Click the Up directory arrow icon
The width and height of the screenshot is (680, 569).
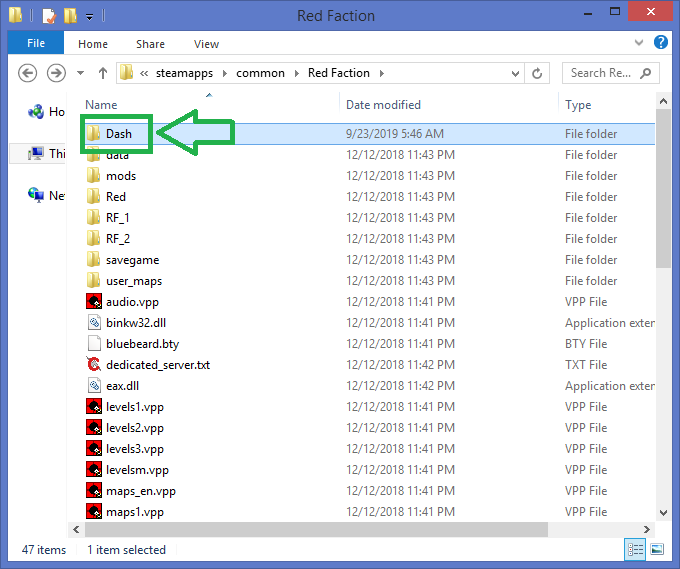(x=103, y=73)
